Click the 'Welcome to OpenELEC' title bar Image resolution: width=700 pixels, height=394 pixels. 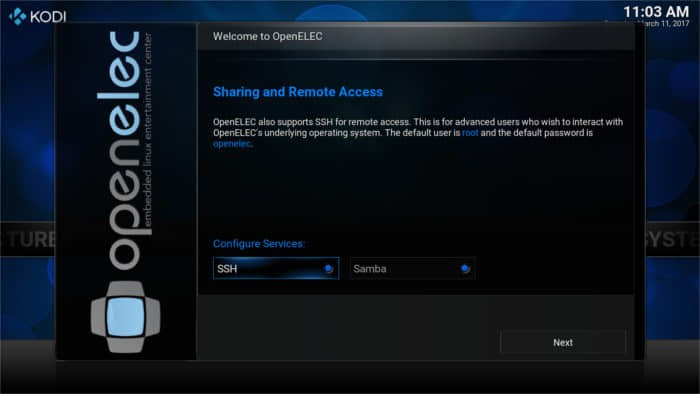coord(416,37)
